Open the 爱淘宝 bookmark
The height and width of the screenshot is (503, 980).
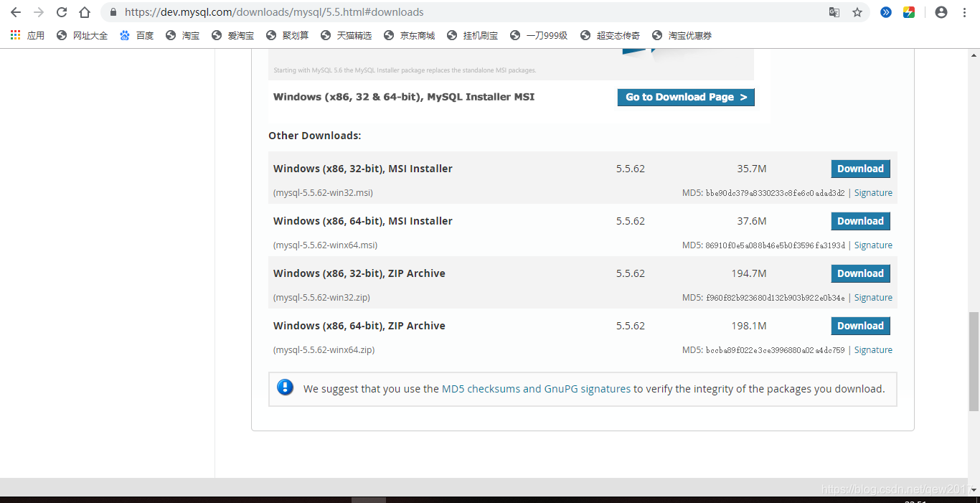click(232, 35)
